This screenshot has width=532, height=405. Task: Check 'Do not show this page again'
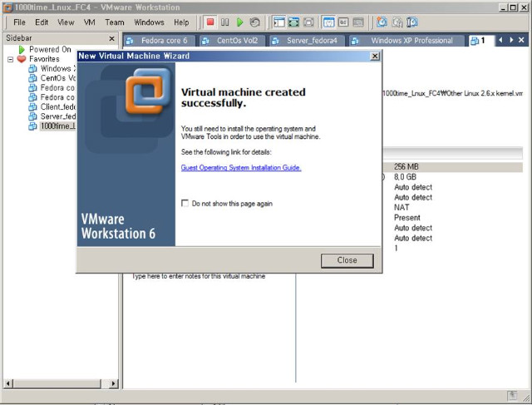(x=185, y=204)
